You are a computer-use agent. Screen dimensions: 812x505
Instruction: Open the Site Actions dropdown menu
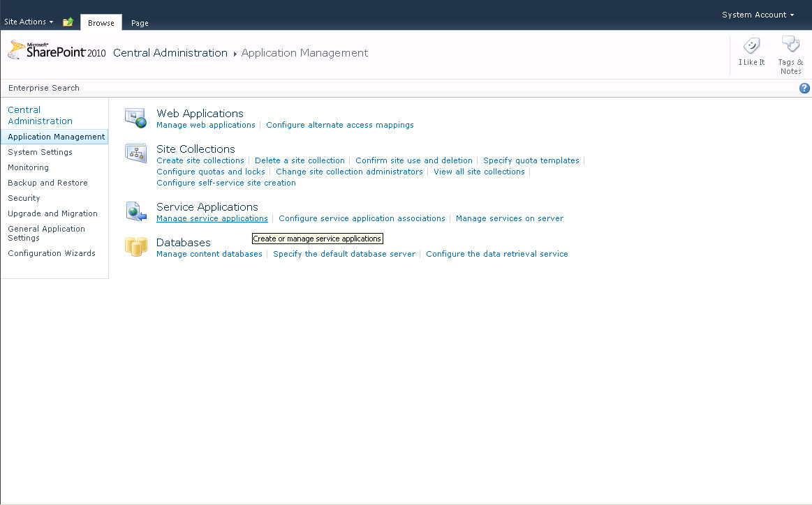[29, 22]
